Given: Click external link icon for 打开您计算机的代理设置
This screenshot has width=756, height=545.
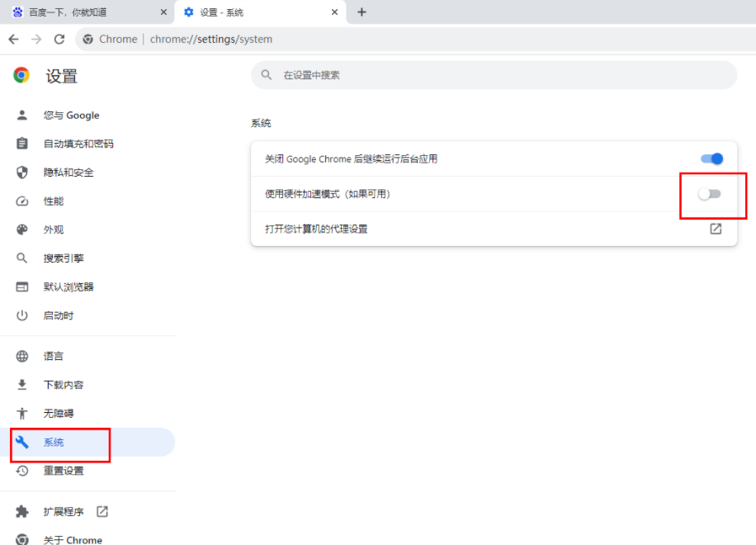Looking at the screenshot, I should [716, 229].
